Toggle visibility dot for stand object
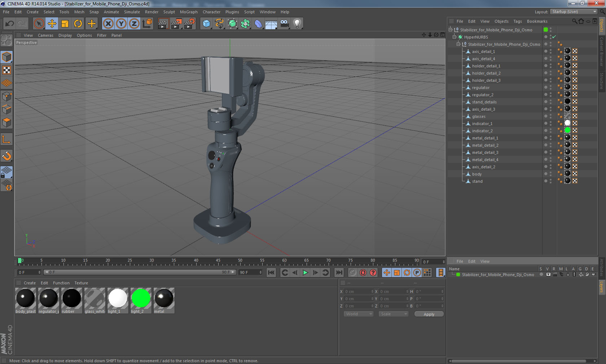The image size is (606, 364). pyautogui.click(x=546, y=181)
